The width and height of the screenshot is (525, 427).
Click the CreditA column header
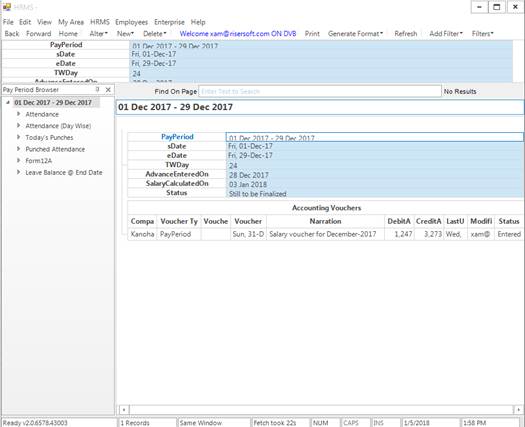click(429, 221)
